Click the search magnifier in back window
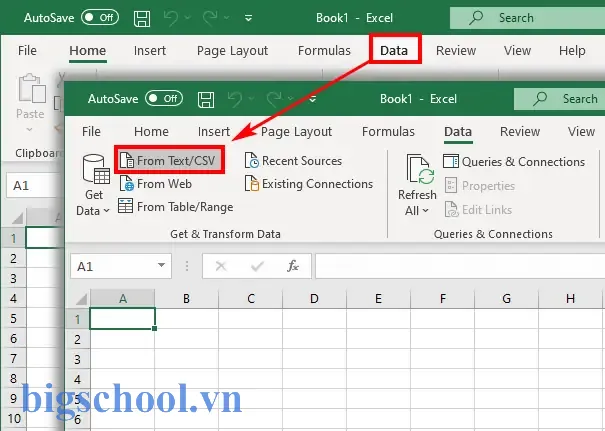The image size is (605, 431). [476, 17]
